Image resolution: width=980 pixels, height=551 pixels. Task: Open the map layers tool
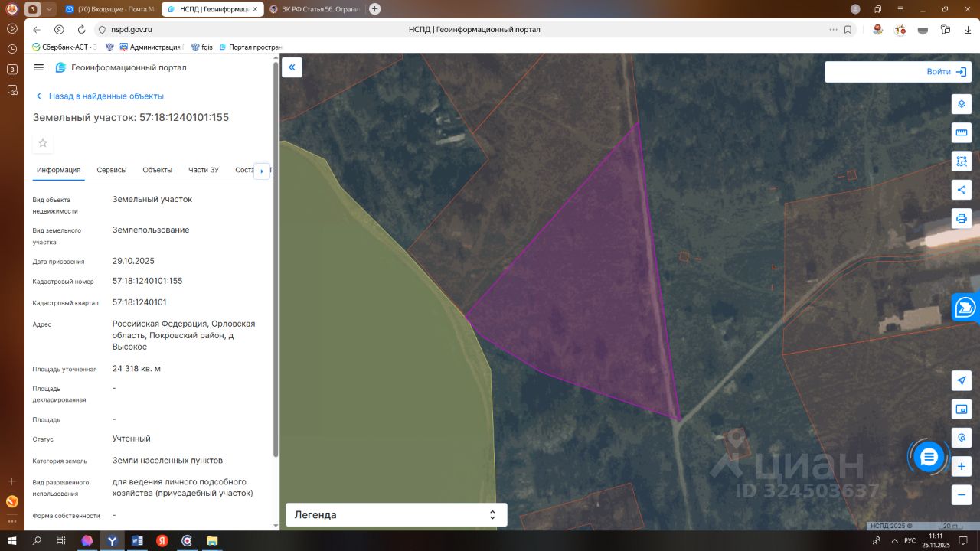point(962,104)
